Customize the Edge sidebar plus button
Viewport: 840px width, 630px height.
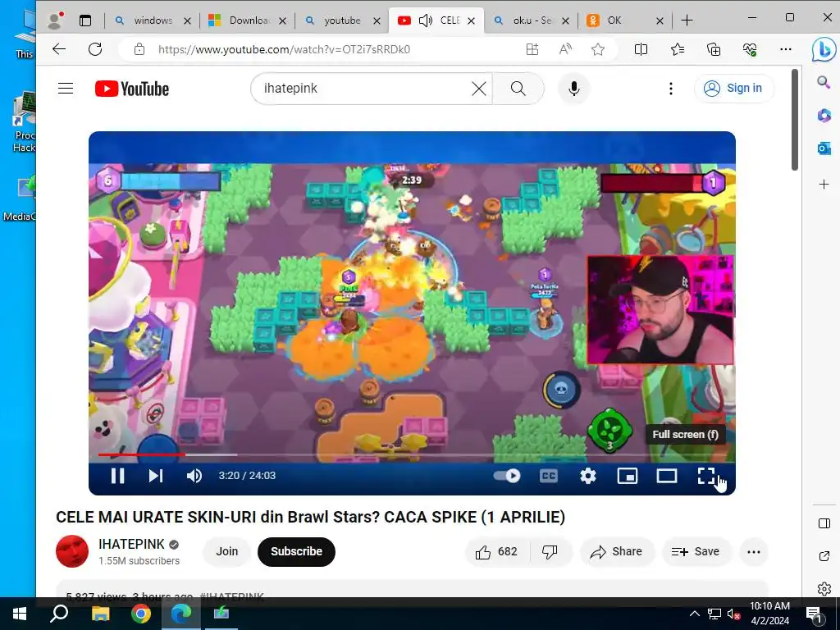(824, 185)
